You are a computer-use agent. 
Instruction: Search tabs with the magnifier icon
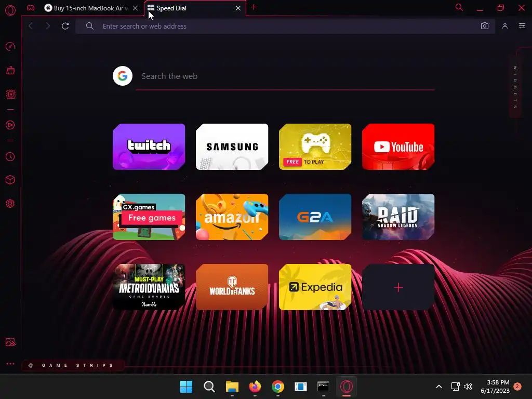tap(459, 7)
